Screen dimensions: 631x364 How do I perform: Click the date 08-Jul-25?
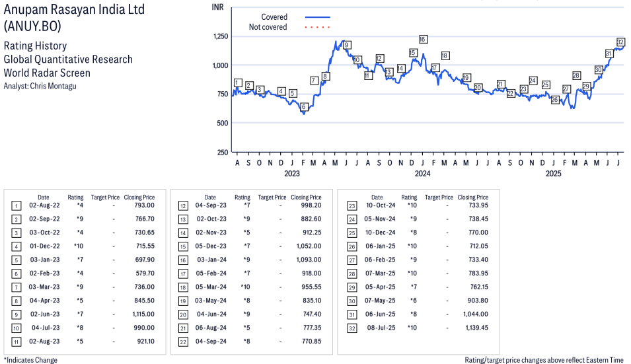381,328
